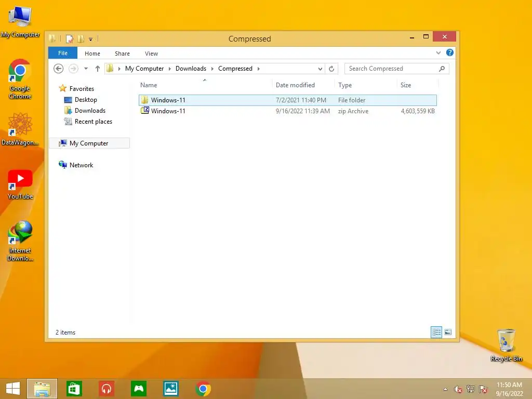Select Favorites in the navigation pane
Image resolution: width=532 pixels, height=399 pixels.
click(82, 88)
